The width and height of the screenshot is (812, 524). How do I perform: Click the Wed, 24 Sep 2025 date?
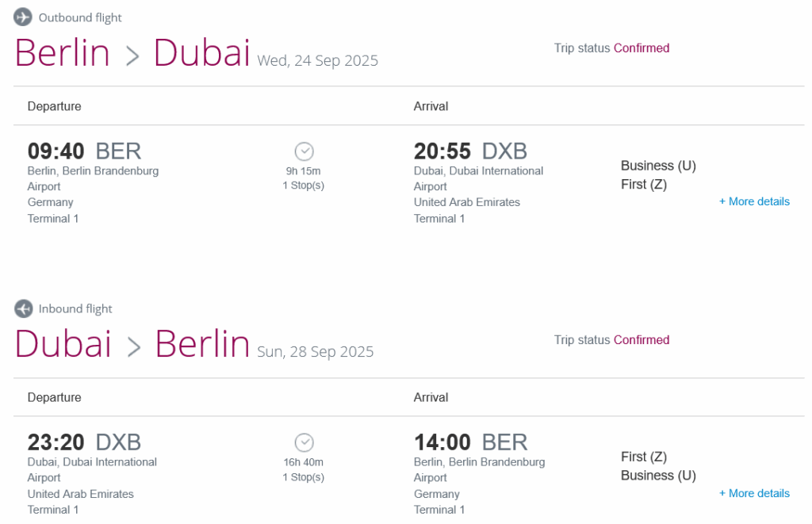pyautogui.click(x=317, y=60)
